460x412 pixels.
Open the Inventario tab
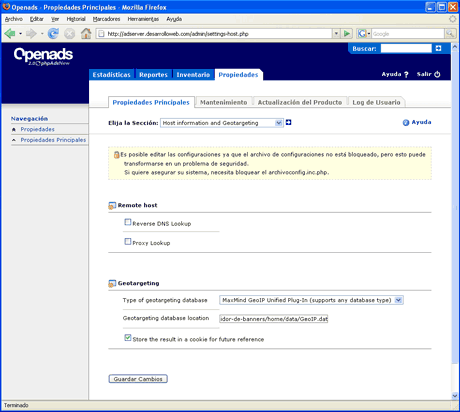(193, 75)
